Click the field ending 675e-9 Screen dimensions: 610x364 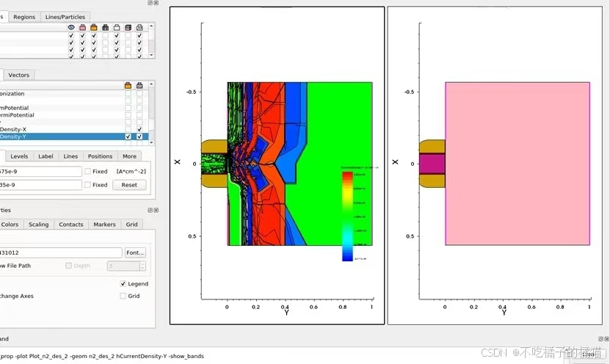tap(41, 171)
